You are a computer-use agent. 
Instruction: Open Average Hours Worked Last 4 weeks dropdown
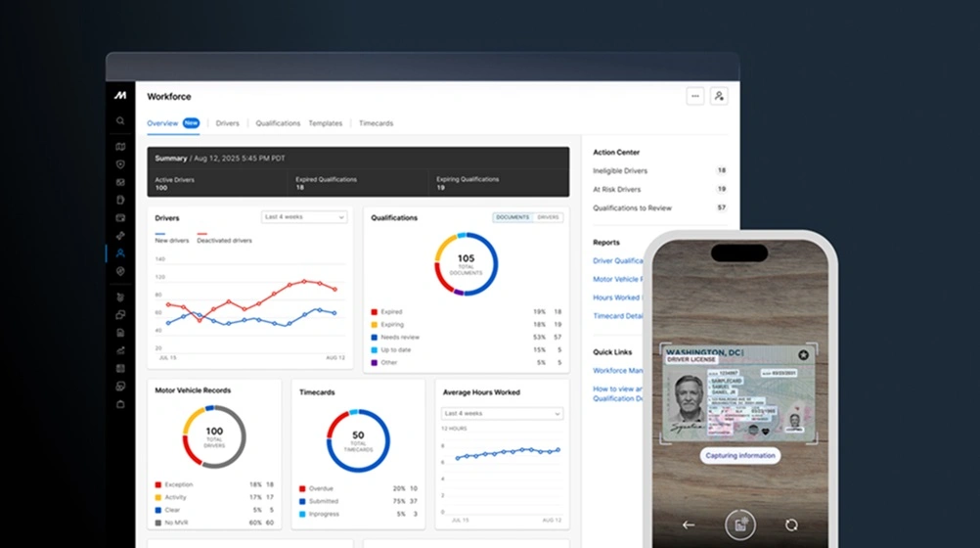502,414
